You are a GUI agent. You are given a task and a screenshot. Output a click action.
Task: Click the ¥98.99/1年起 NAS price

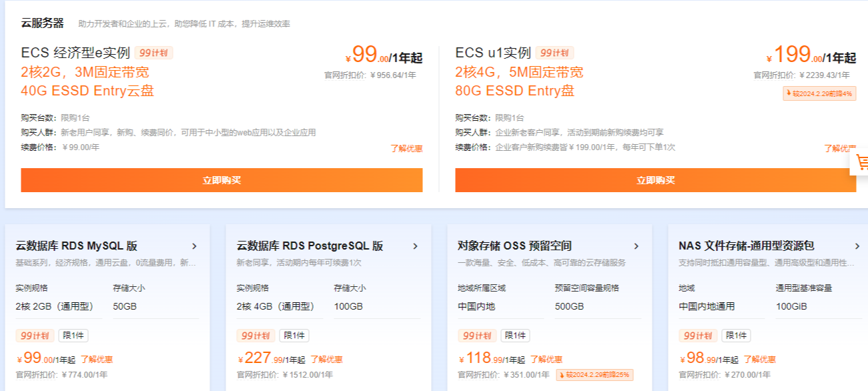tap(709, 358)
